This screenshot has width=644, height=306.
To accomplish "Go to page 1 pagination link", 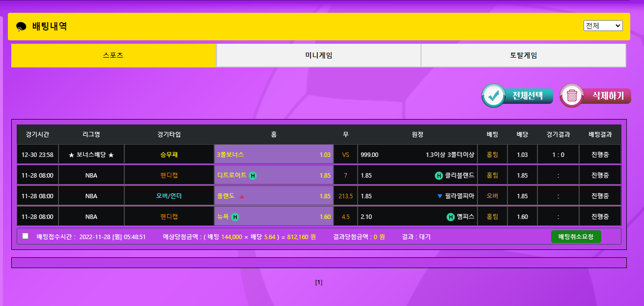I will (x=319, y=282).
